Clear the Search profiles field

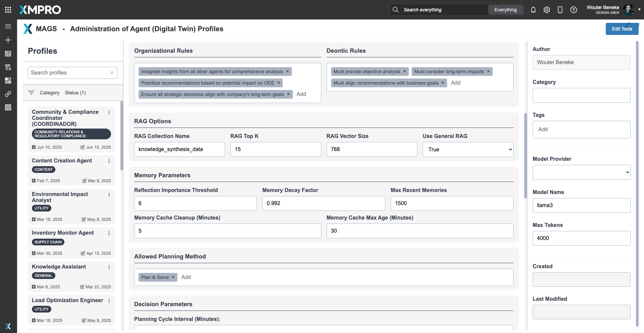point(112,73)
